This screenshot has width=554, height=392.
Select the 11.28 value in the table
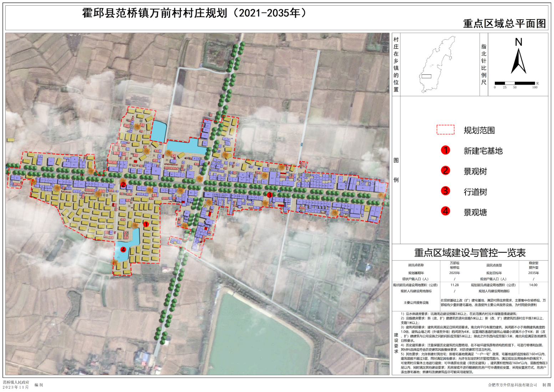coord(454,285)
